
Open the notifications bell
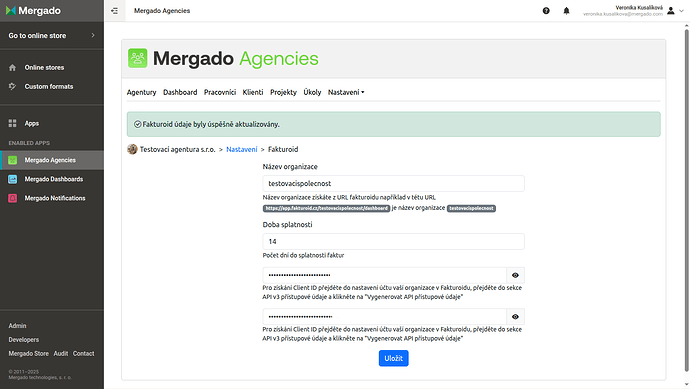pyautogui.click(x=566, y=11)
